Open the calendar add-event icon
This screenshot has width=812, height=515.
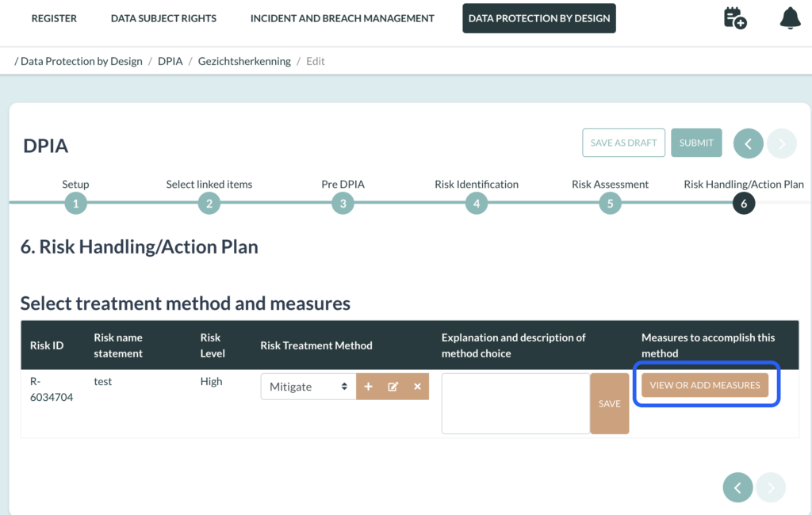(735, 18)
